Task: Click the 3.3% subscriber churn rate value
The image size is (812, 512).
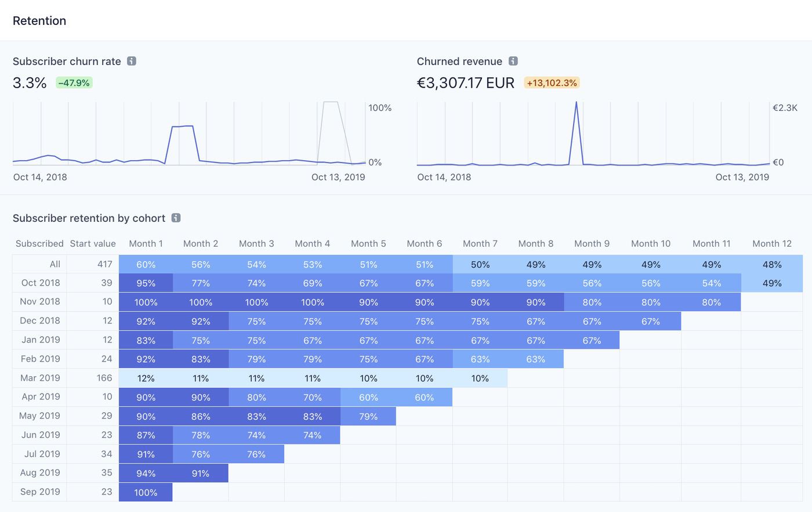Action: [30, 83]
